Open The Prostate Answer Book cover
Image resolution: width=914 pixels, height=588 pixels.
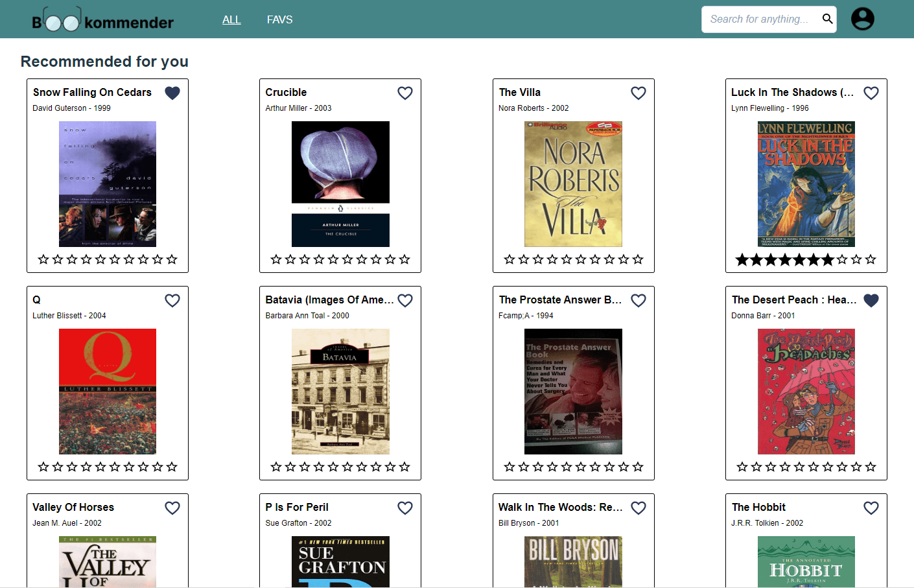[573, 392]
